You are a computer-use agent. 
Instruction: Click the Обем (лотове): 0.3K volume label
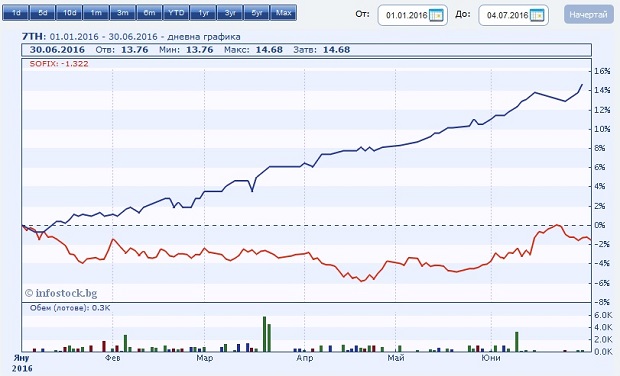(x=70, y=308)
